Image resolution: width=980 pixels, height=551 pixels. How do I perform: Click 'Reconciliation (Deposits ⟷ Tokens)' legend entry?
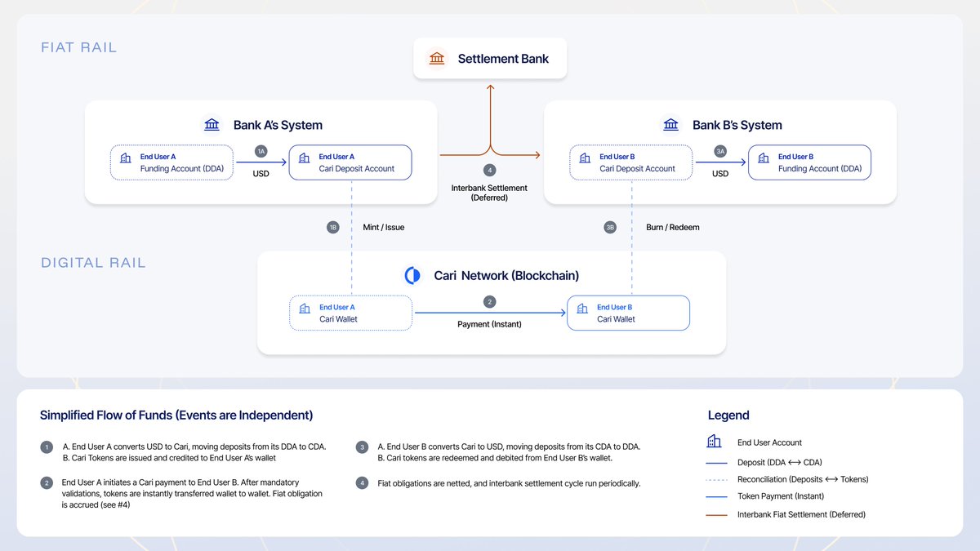click(x=803, y=479)
